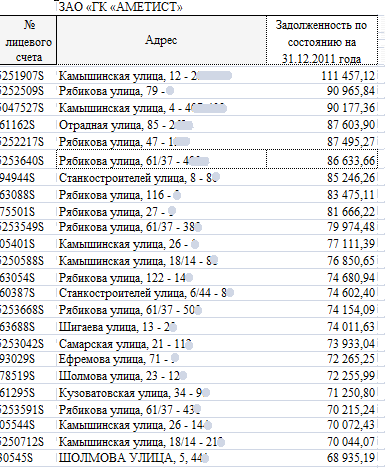Select the debt value 76 850,65

pos(351,261)
